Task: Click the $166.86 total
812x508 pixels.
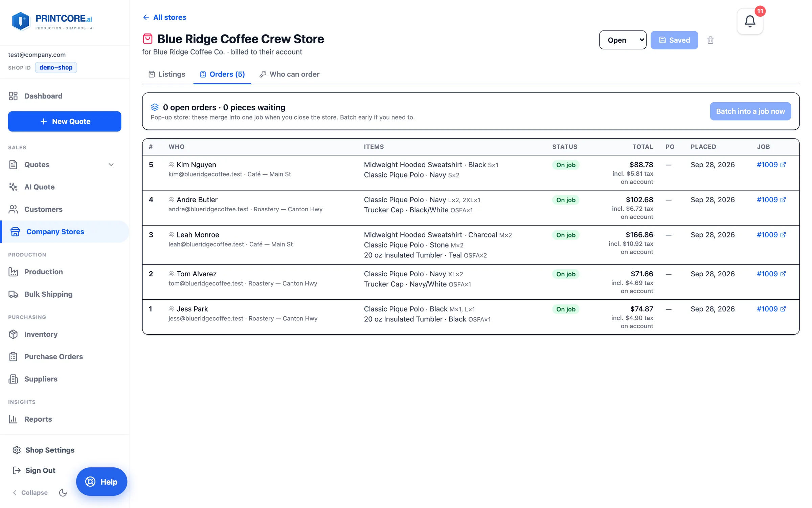Action: tap(639, 235)
